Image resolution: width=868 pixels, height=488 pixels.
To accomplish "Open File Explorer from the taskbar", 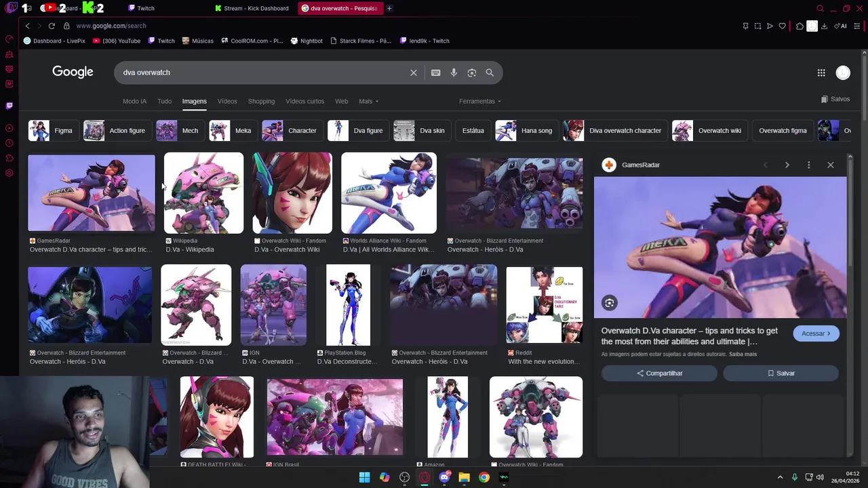I will pyautogui.click(x=464, y=477).
